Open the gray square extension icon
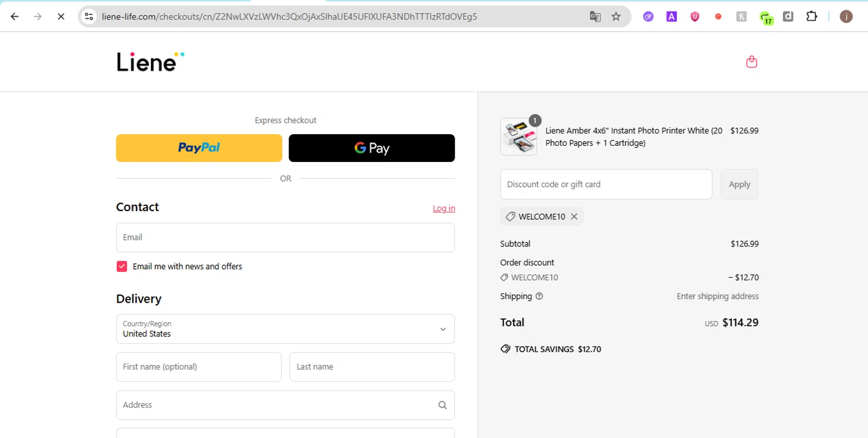The width and height of the screenshot is (868, 438). pyautogui.click(x=741, y=17)
